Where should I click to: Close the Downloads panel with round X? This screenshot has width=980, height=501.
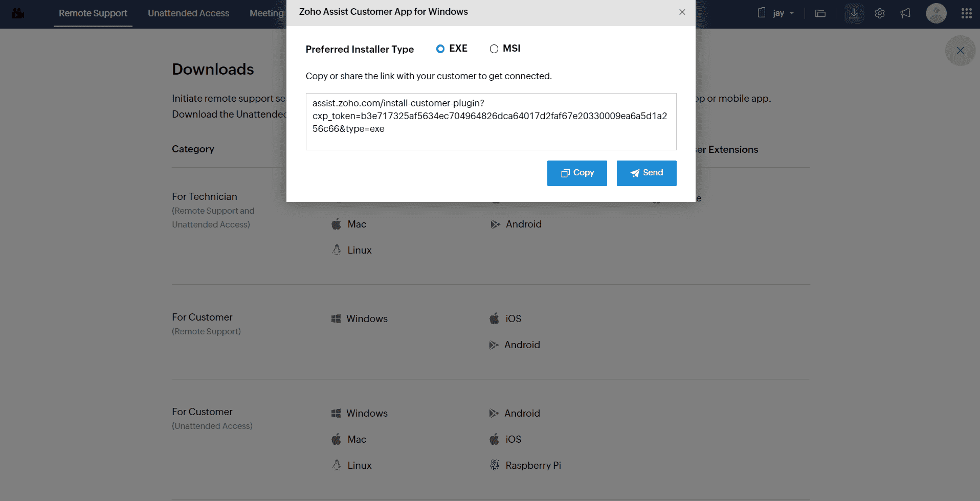(960, 51)
